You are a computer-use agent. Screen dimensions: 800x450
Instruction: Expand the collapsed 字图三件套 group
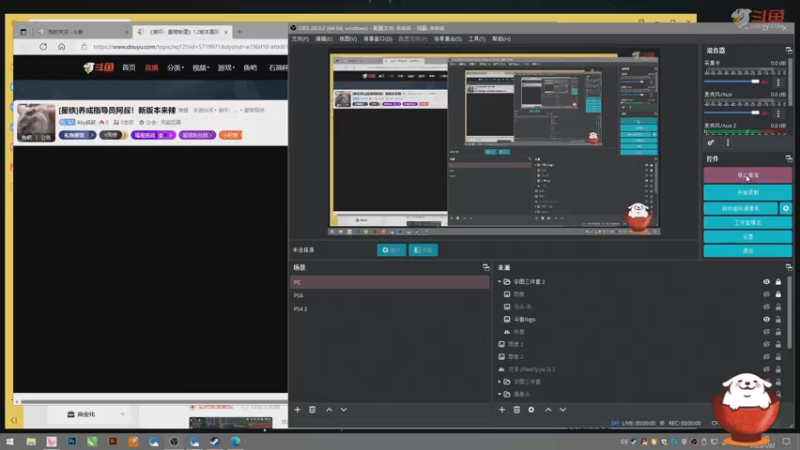tap(499, 382)
